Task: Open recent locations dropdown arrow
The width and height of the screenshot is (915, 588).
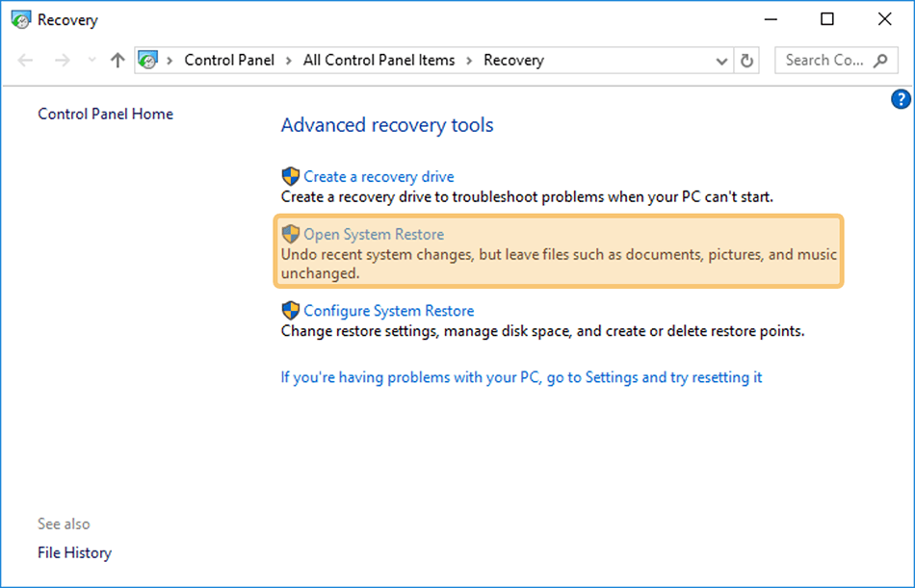Action: click(91, 60)
